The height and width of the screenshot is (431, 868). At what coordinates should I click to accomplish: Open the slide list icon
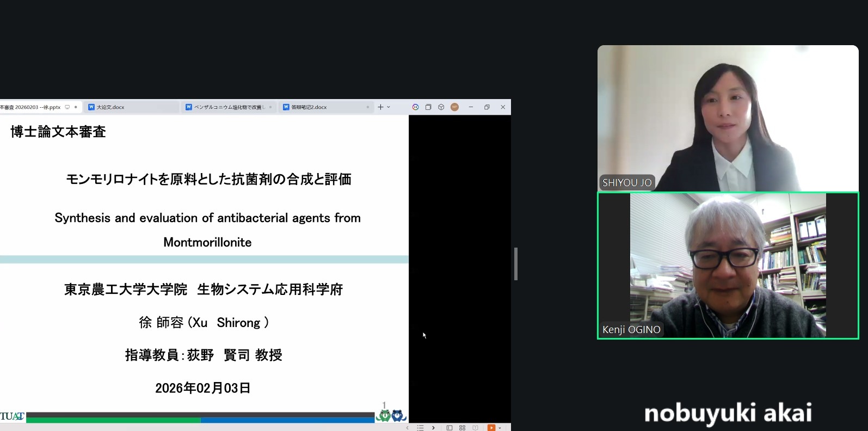coord(420,428)
